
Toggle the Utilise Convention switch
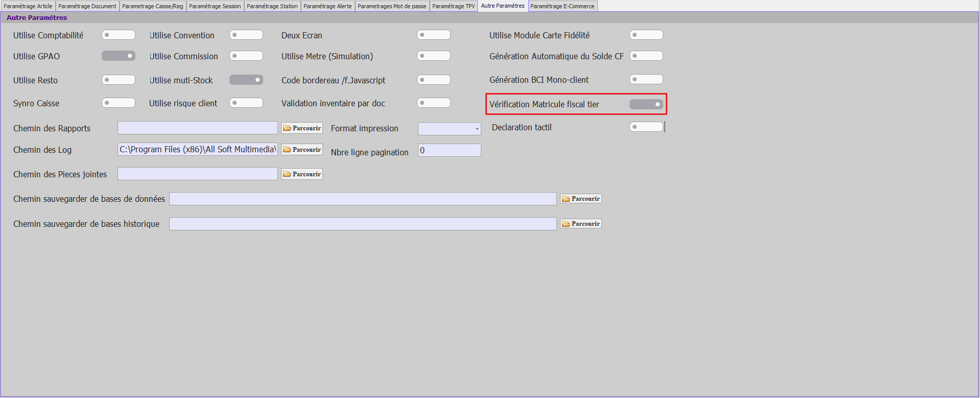246,35
